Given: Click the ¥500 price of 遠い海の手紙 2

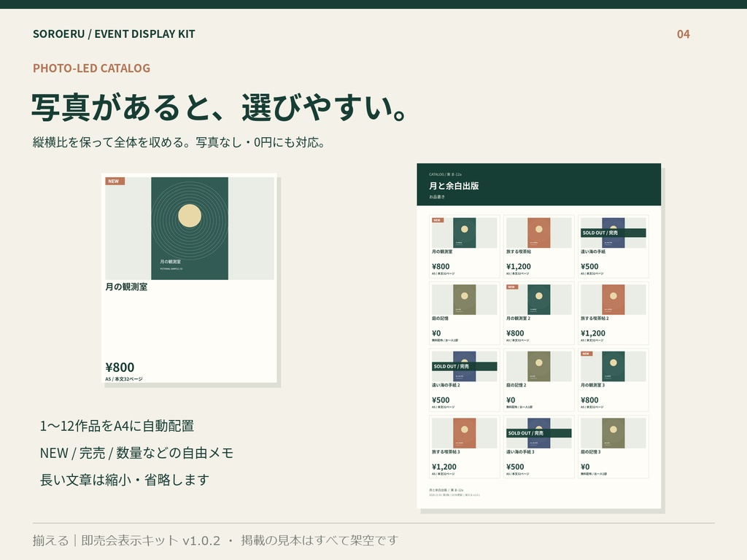Looking at the screenshot, I should coord(441,400).
